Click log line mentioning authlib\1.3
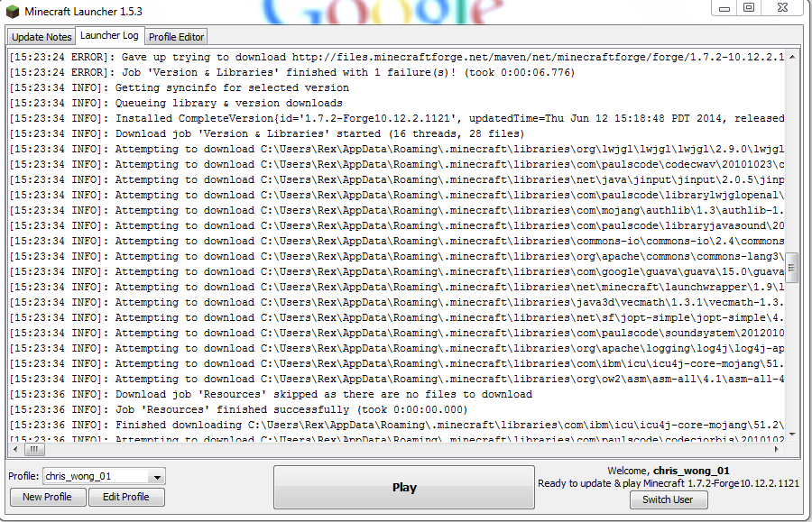The width and height of the screenshot is (812, 522). [397, 211]
